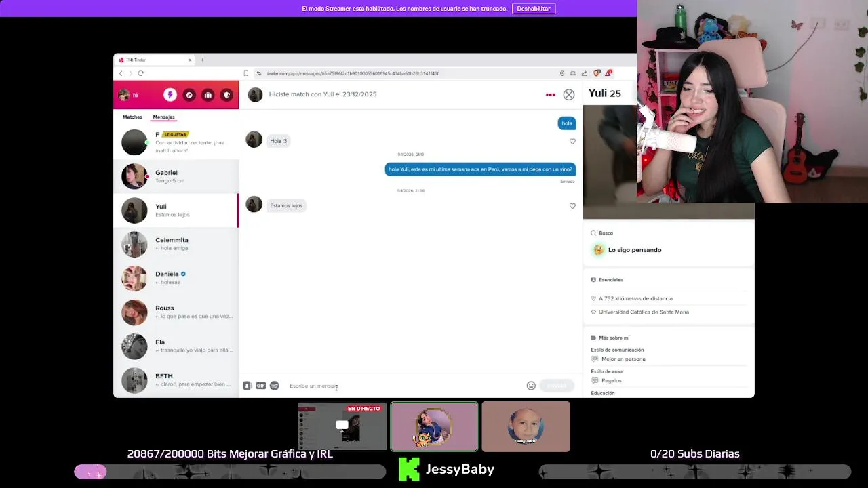
Task: Click the share icon in address bar
Action: (x=584, y=73)
